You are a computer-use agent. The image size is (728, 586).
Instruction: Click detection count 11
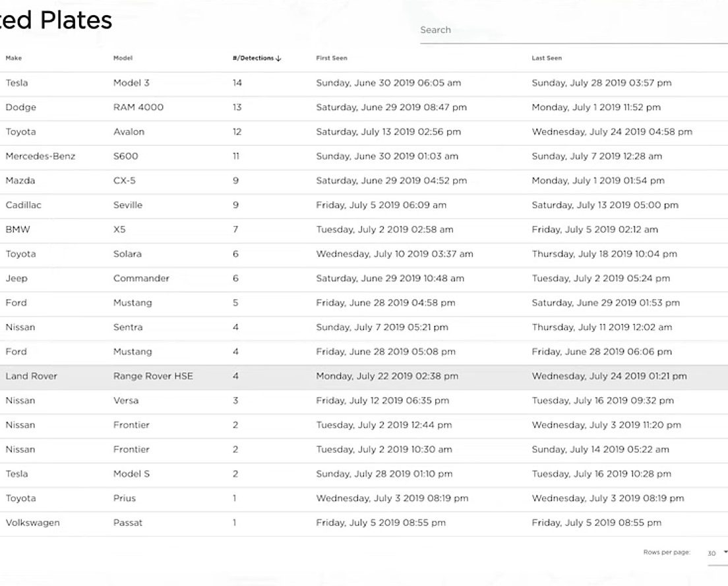(x=236, y=156)
